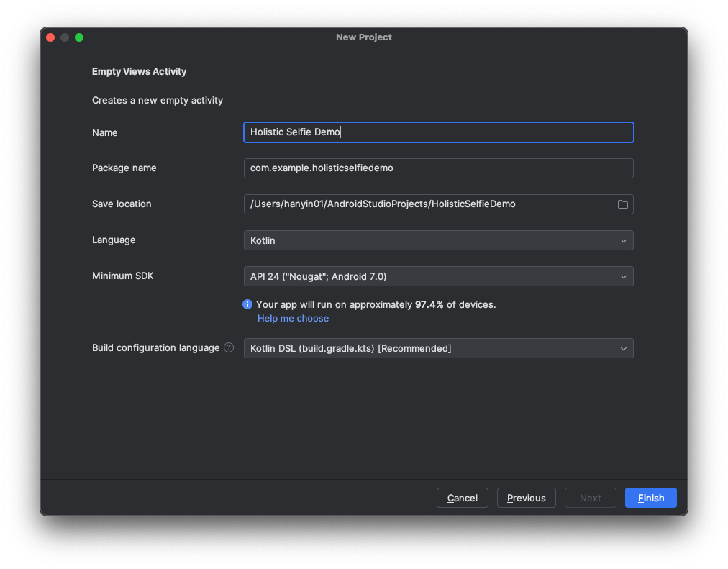This screenshot has width=728, height=569.
Task: Close the dialog with the red traffic light
Action: tap(50, 37)
